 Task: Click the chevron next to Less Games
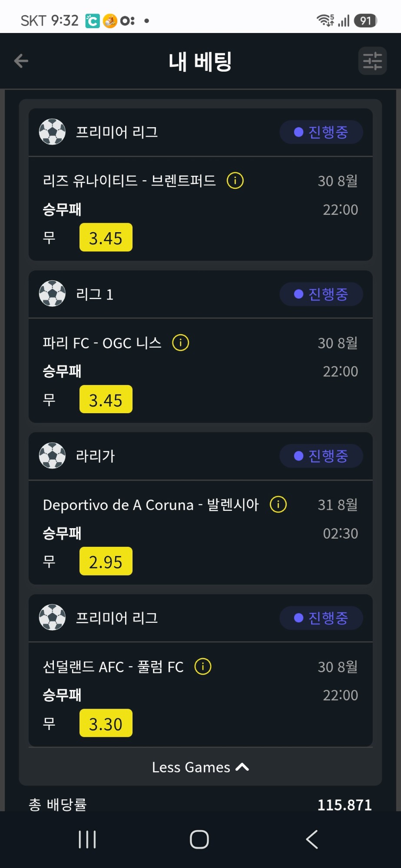pos(242,767)
